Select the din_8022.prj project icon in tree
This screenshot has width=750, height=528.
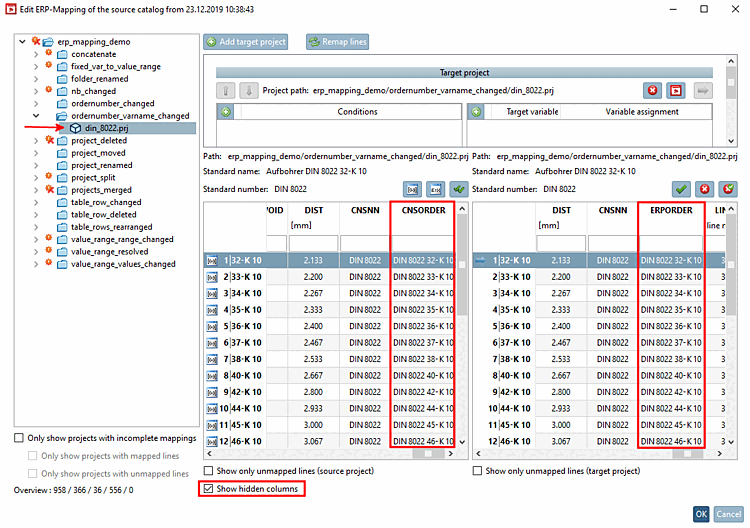(x=74, y=128)
